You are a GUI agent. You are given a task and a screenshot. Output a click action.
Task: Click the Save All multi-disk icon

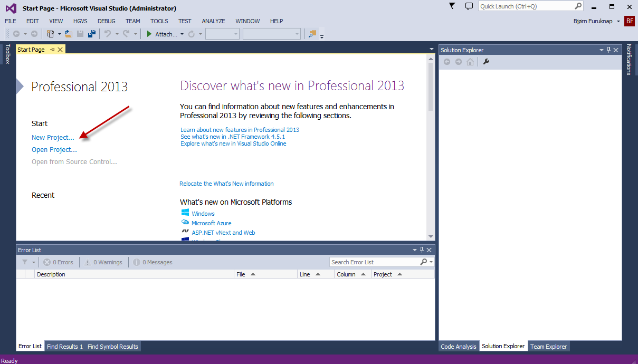pos(92,34)
